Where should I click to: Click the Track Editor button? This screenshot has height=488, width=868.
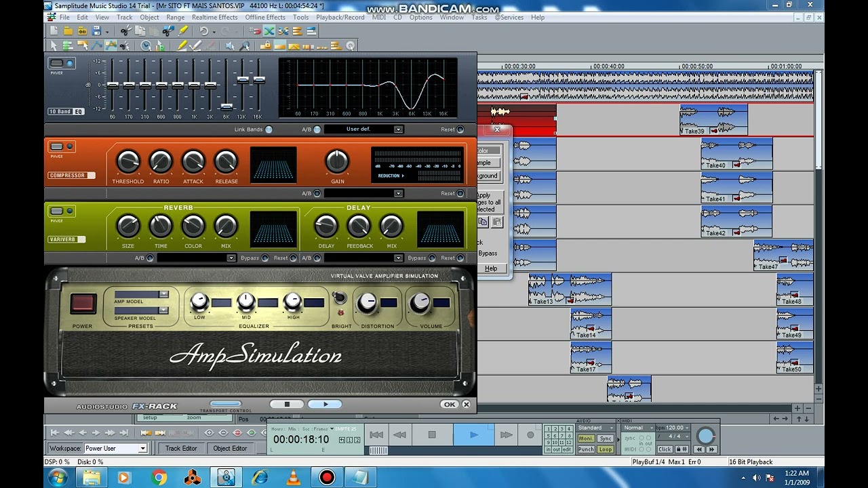tap(181, 448)
